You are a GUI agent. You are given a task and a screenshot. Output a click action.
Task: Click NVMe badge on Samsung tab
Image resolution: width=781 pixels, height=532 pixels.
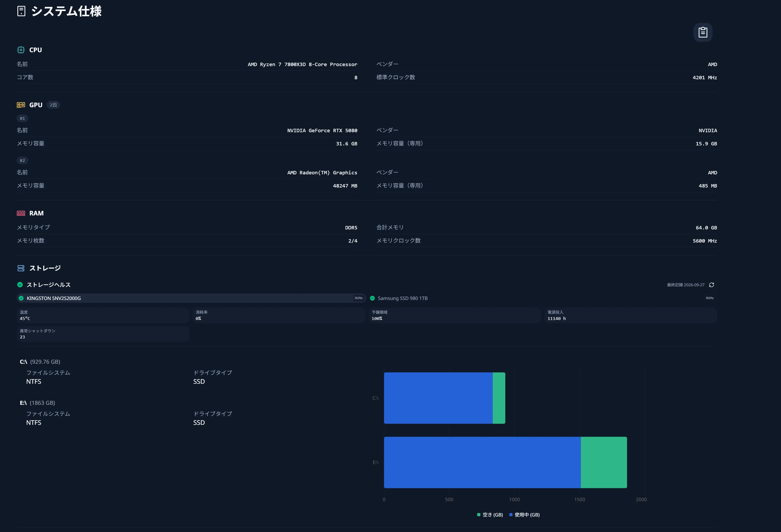tap(710, 298)
